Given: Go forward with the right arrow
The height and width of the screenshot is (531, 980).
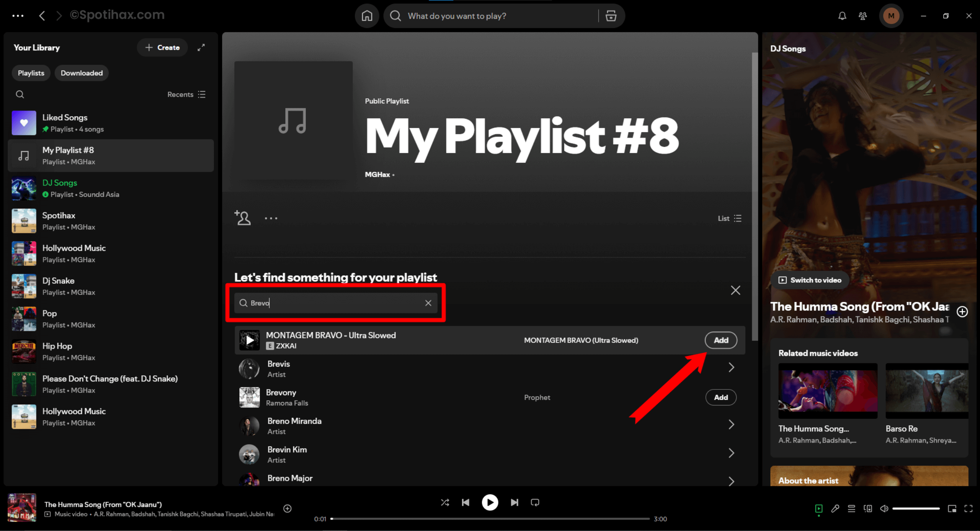Looking at the screenshot, I should (x=59, y=16).
